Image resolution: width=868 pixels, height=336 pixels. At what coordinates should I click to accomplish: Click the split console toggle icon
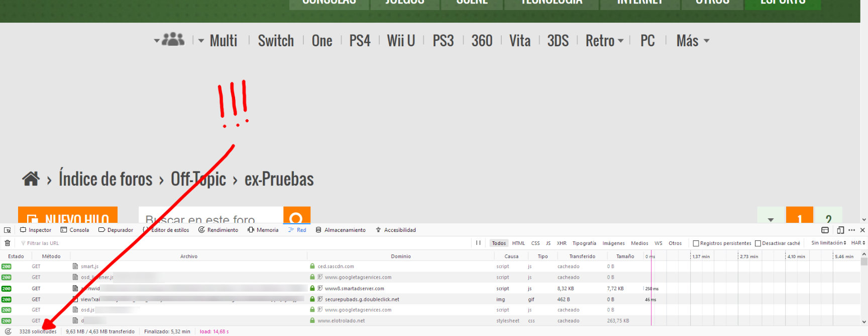(x=825, y=230)
